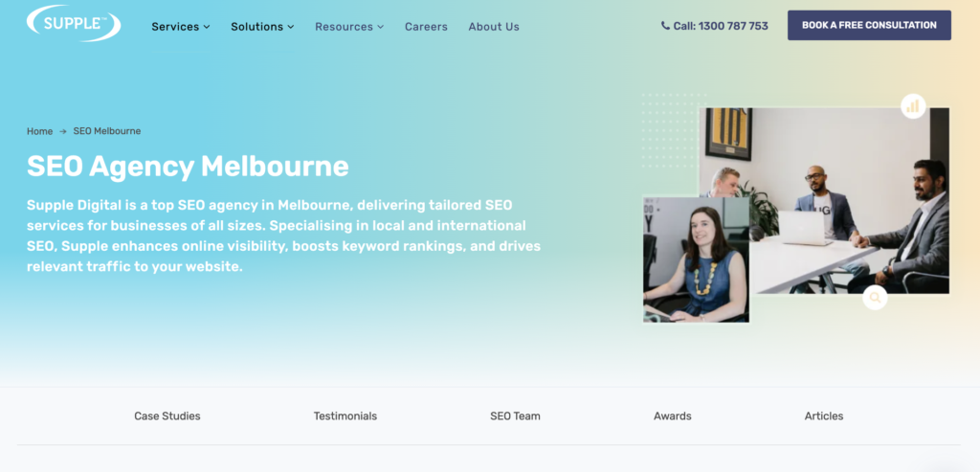Jump to the Articles section
Image resolution: width=980 pixels, height=472 pixels.
tap(824, 416)
